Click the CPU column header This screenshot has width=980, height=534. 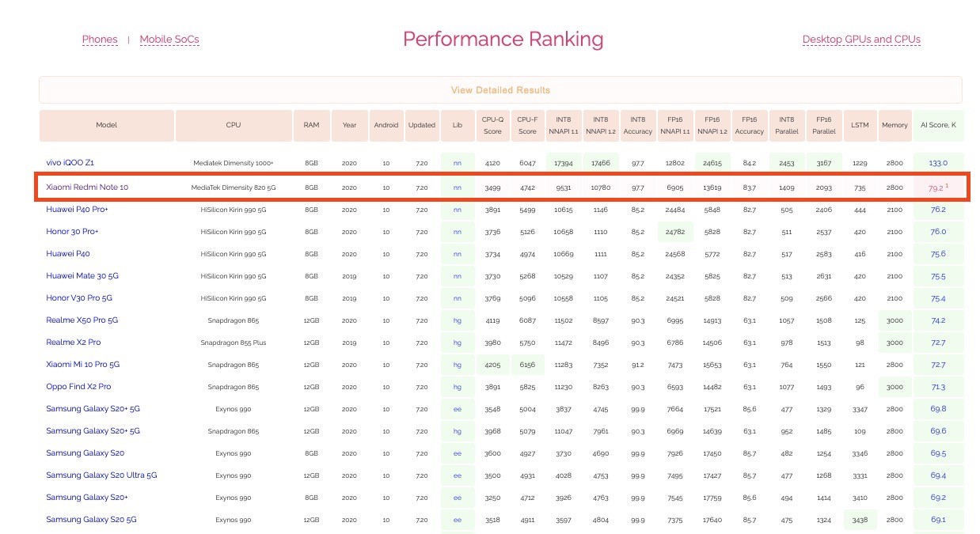[234, 125]
